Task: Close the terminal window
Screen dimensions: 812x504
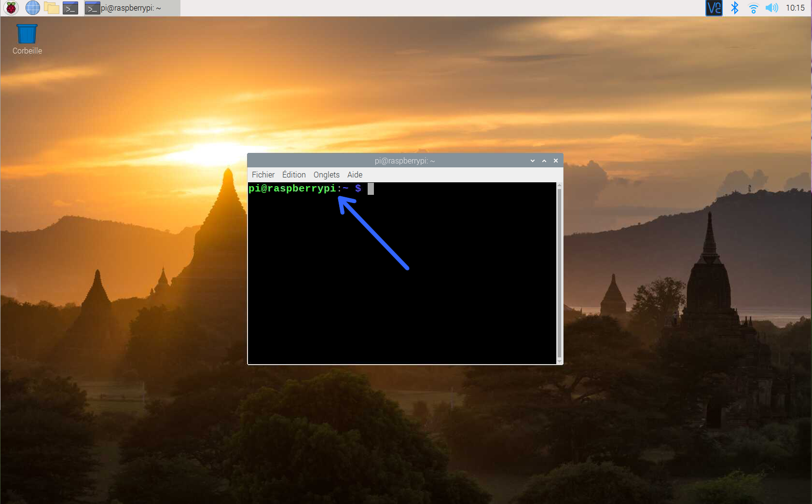Action: [556, 161]
